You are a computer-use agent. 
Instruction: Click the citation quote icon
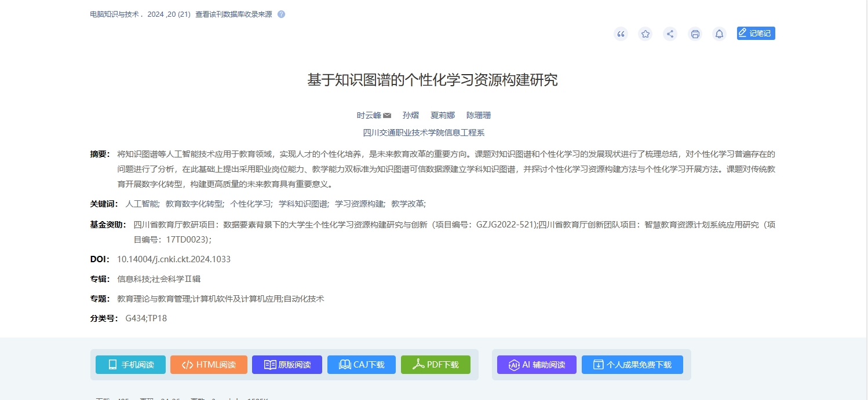pos(621,34)
